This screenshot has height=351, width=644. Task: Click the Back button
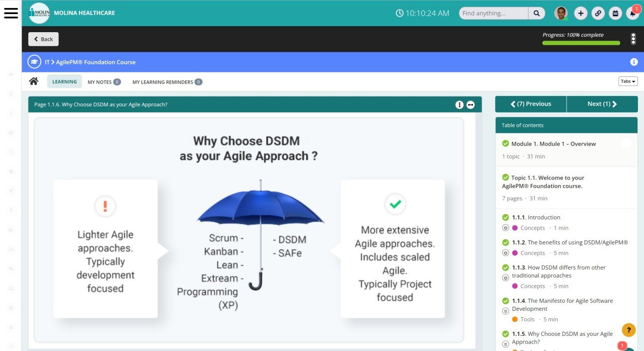click(43, 39)
